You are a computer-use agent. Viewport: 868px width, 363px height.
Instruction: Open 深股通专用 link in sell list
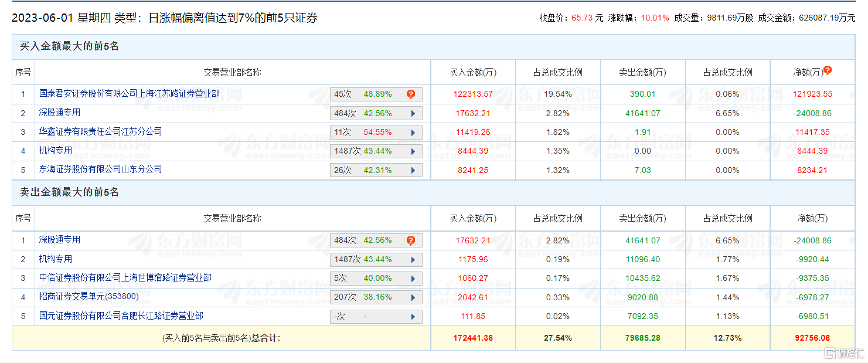click(60, 240)
